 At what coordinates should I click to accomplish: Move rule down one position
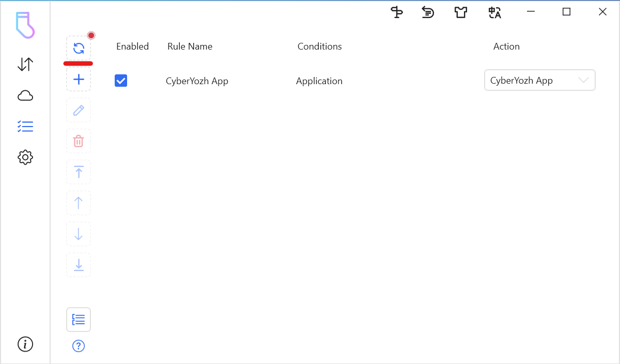click(79, 234)
